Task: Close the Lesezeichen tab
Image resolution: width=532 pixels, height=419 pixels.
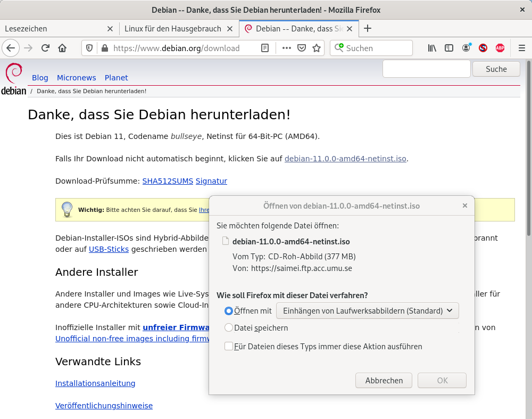Action: (110, 29)
